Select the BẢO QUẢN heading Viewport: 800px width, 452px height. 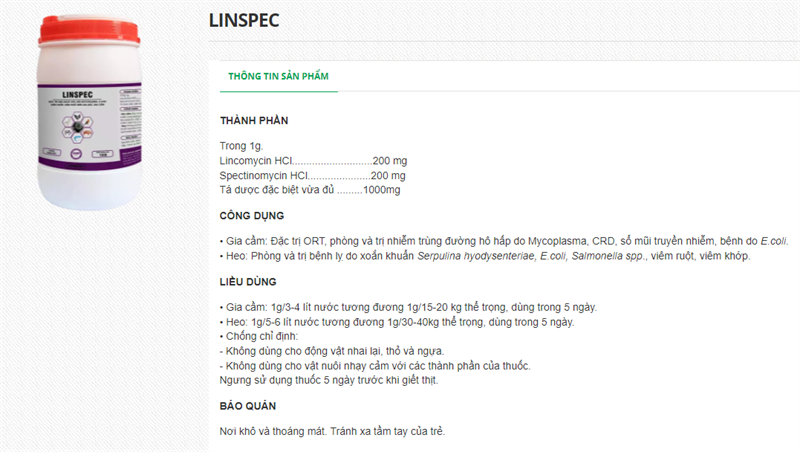pyautogui.click(x=248, y=406)
